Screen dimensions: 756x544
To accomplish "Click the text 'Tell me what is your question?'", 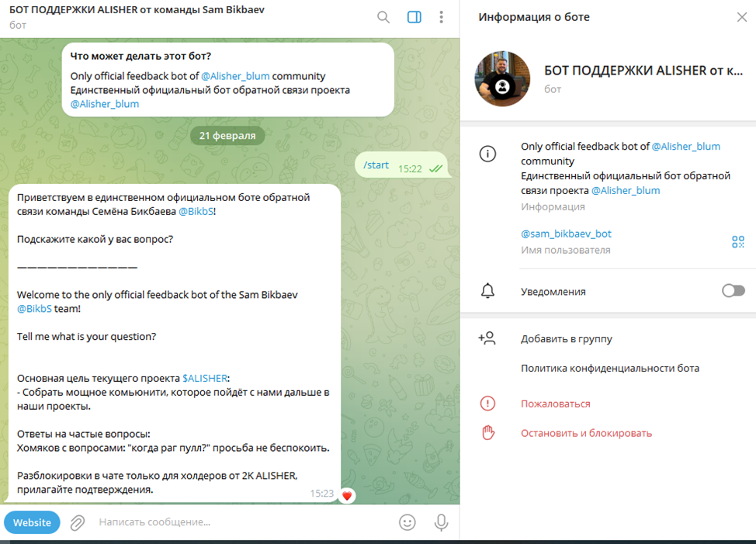I will click(87, 337).
